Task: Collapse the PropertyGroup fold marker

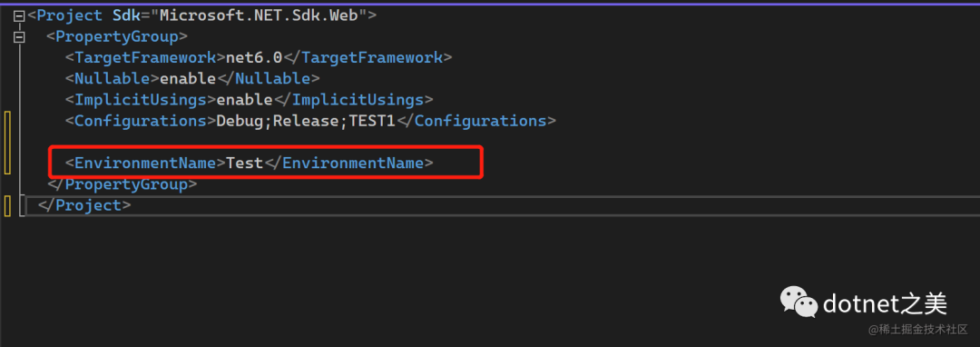Action: 20,37
